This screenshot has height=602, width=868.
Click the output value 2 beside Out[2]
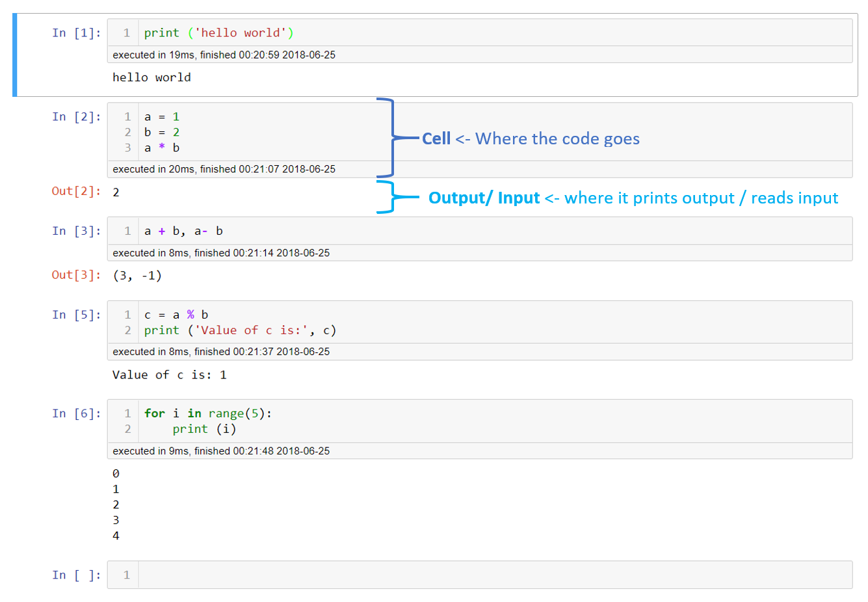pos(116,192)
